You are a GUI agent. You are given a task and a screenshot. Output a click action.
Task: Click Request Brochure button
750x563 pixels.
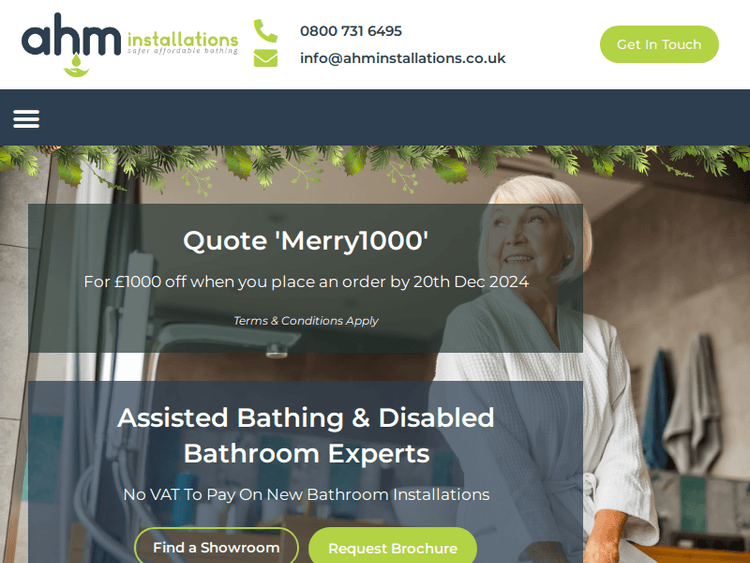coord(393,548)
